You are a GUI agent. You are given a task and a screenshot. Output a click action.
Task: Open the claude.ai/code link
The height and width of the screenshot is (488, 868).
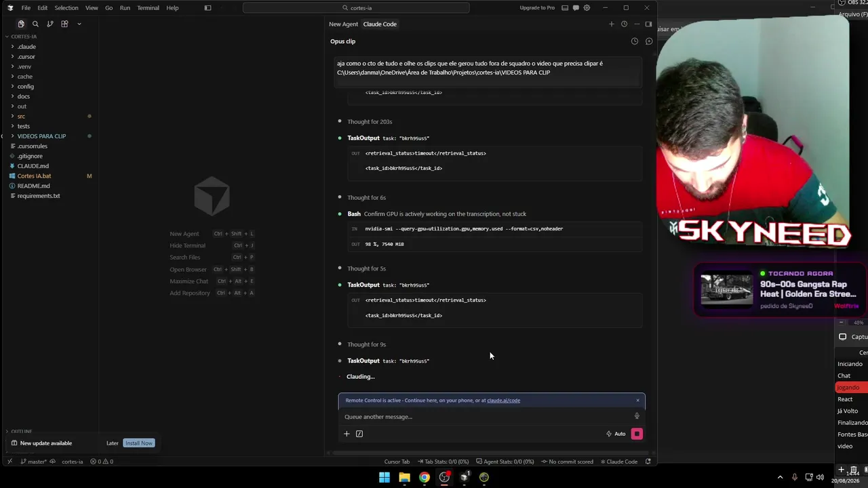point(503,401)
